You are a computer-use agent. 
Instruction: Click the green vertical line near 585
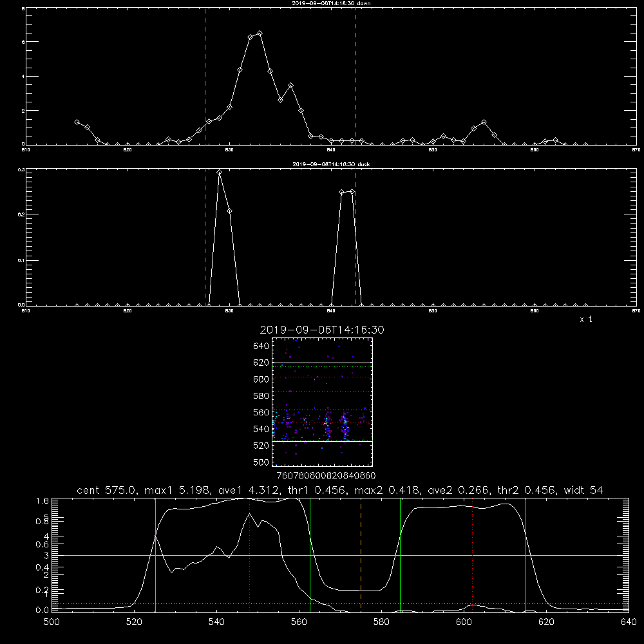click(400, 554)
